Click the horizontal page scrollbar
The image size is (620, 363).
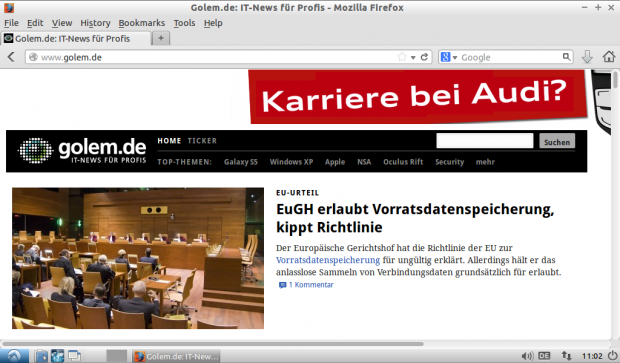click(213, 344)
